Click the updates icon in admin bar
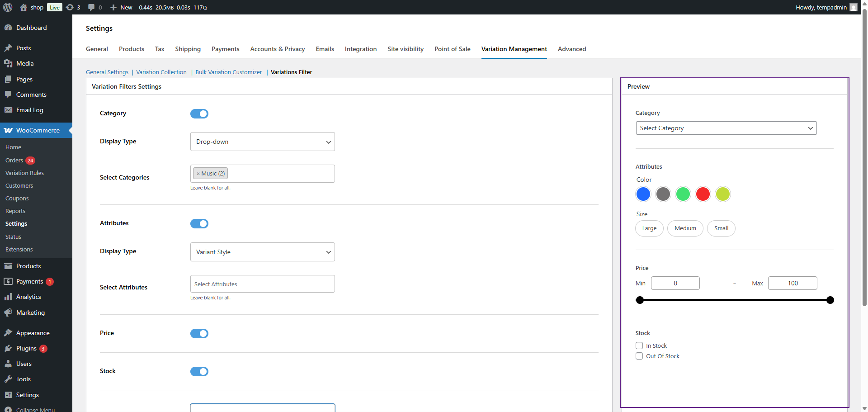This screenshot has height=412, width=868. pos(70,7)
